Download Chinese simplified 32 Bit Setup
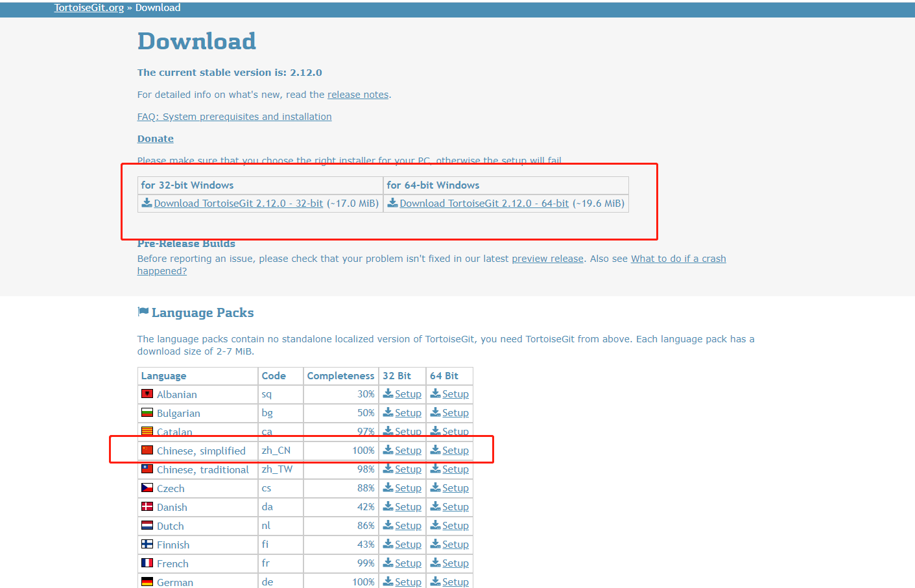The height and width of the screenshot is (588, 915). click(408, 451)
